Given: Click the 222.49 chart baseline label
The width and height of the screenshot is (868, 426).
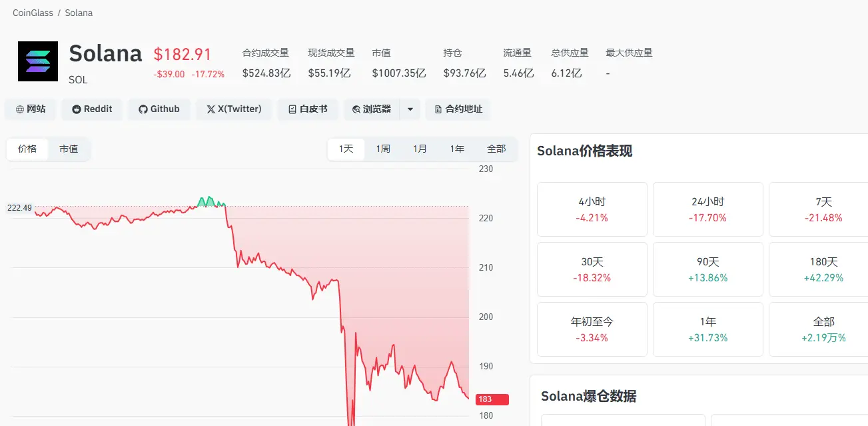Looking at the screenshot, I should (x=19, y=208).
